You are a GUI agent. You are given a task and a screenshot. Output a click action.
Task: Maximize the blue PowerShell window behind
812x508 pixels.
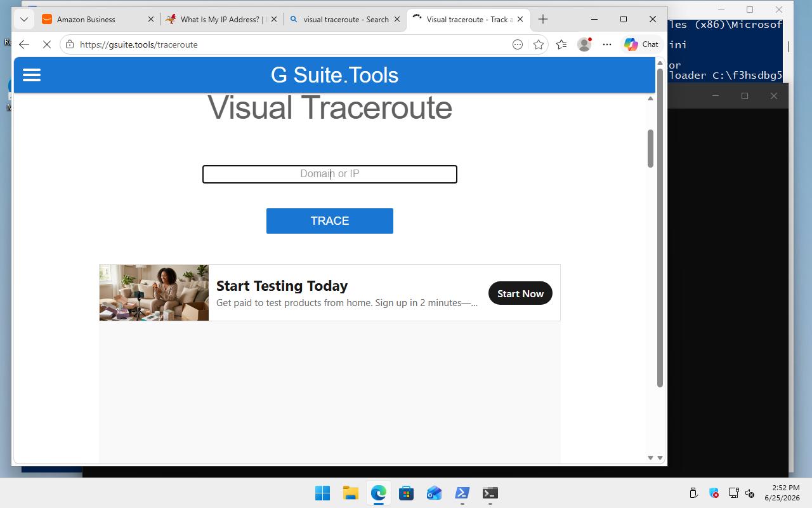point(750,10)
